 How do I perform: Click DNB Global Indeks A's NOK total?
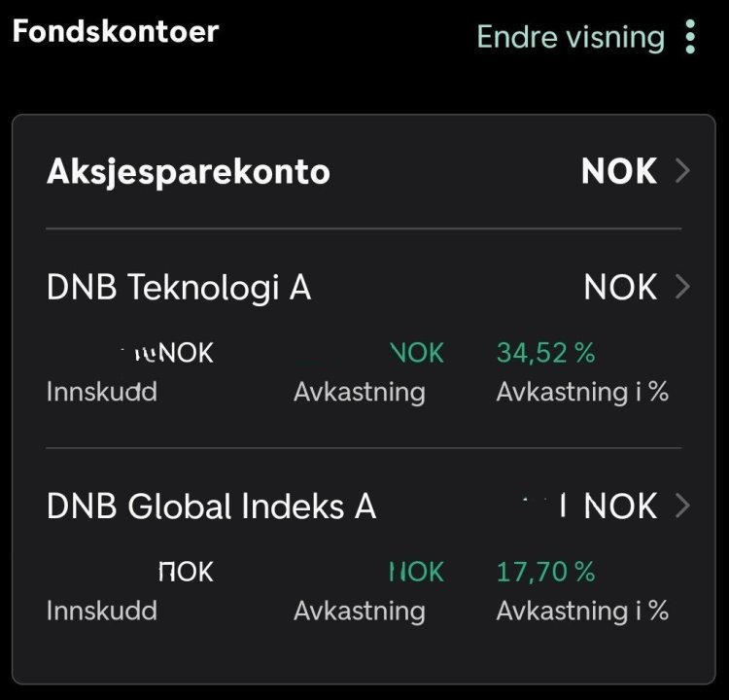pos(620,507)
